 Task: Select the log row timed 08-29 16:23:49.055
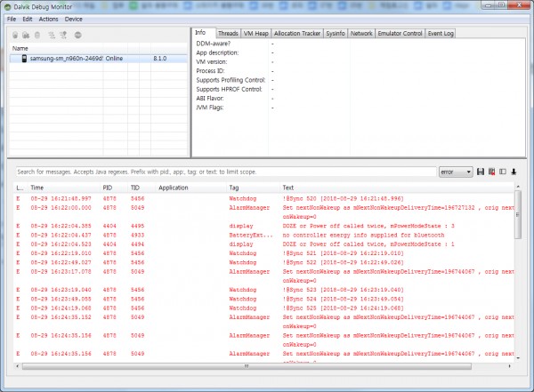pos(264,299)
